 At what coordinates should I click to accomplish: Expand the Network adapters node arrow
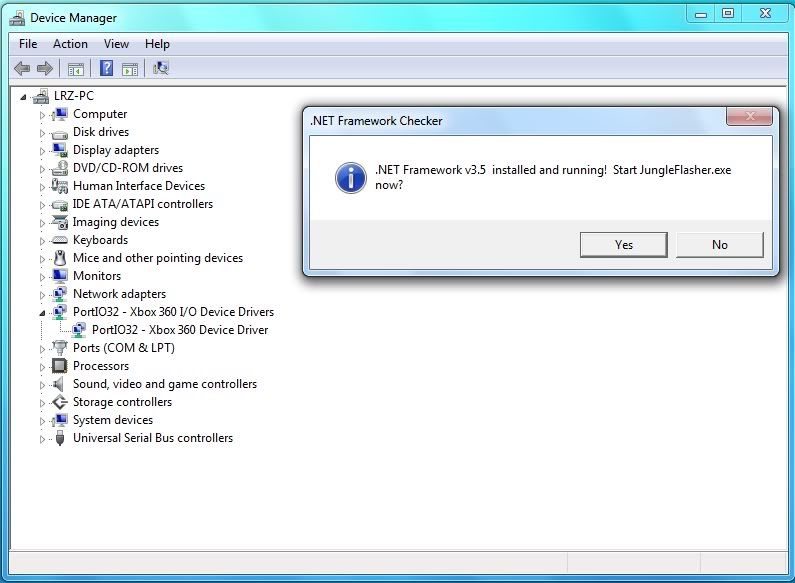[x=43, y=295]
